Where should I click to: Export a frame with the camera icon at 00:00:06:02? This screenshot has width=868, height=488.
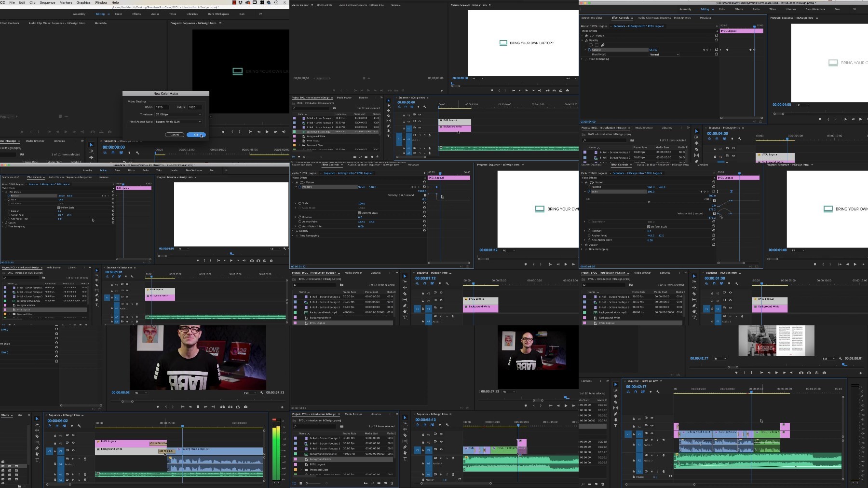tap(245, 407)
